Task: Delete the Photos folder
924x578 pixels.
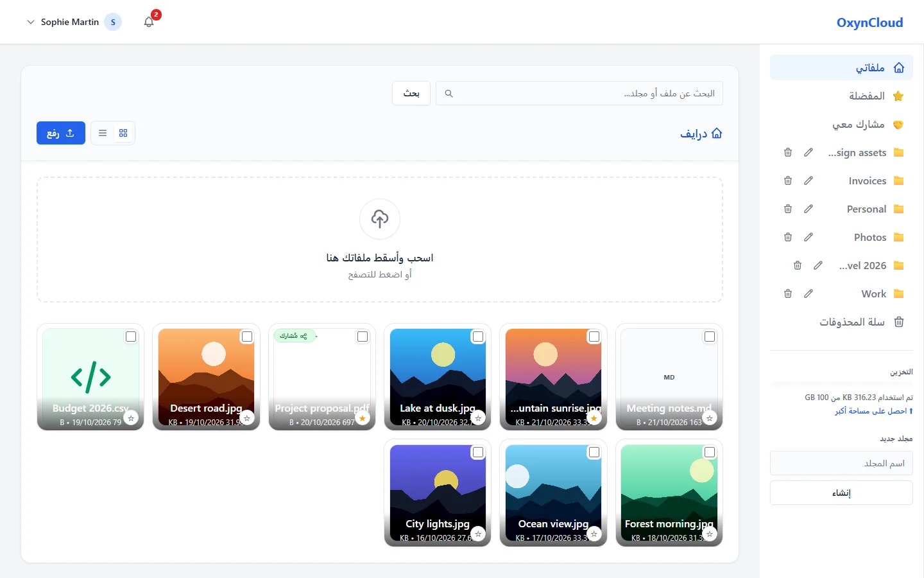Action: tap(788, 237)
